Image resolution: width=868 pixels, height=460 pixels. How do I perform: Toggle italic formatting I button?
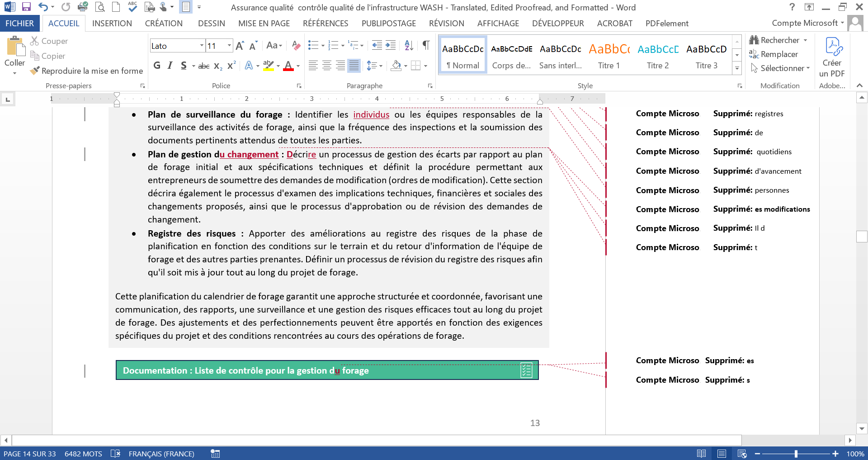tap(170, 66)
